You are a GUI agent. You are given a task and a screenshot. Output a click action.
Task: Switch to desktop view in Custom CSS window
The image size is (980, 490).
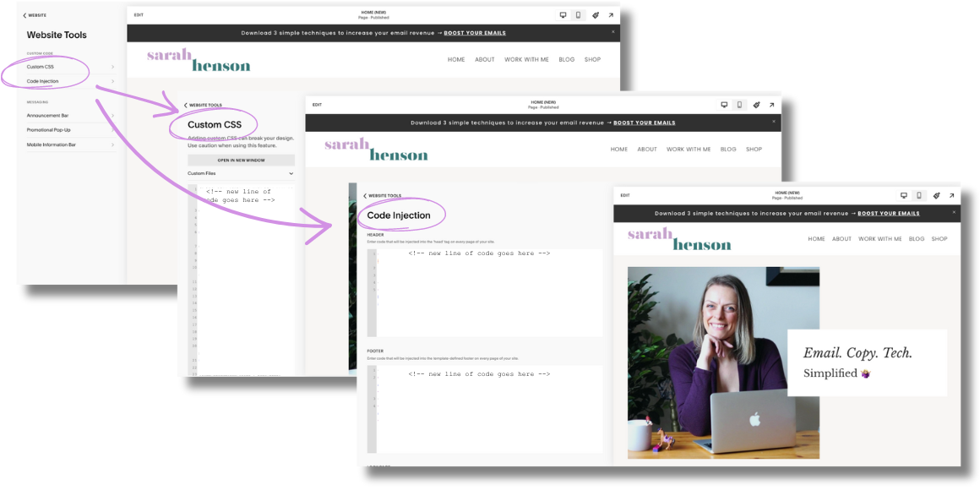(x=724, y=105)
